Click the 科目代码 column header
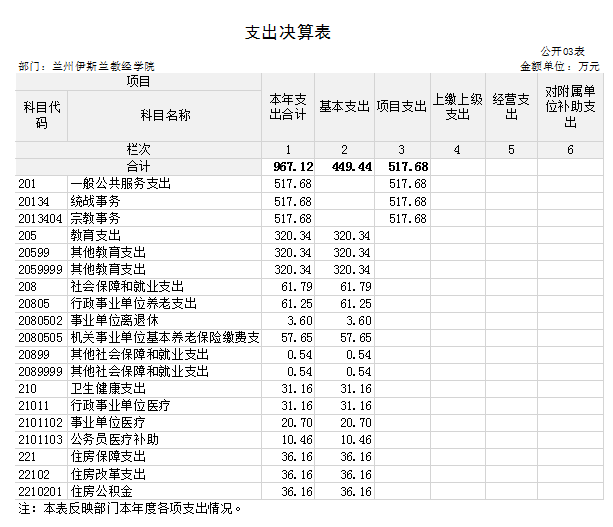 41,115
